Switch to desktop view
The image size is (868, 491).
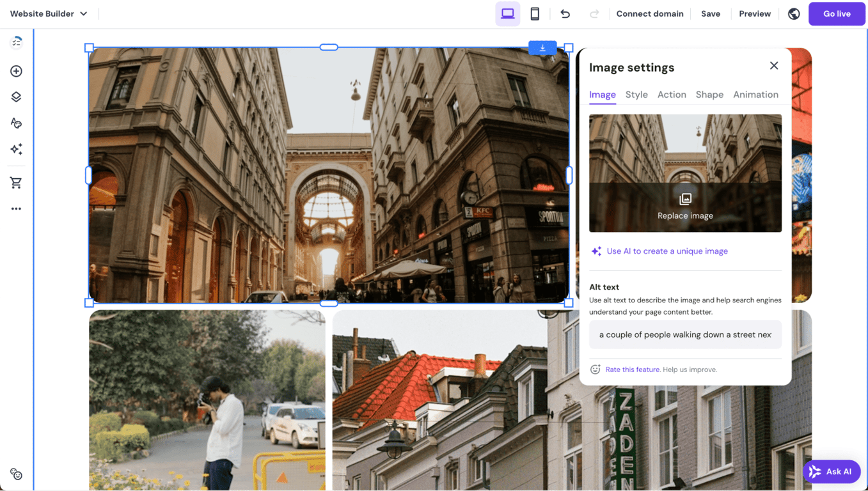point(507,13)
